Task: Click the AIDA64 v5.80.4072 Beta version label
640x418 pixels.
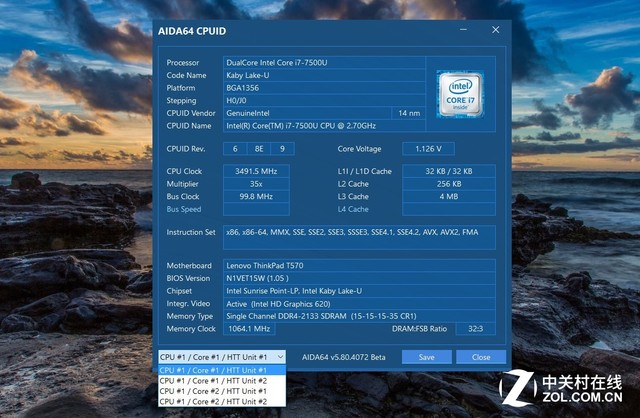Action: 344,357
